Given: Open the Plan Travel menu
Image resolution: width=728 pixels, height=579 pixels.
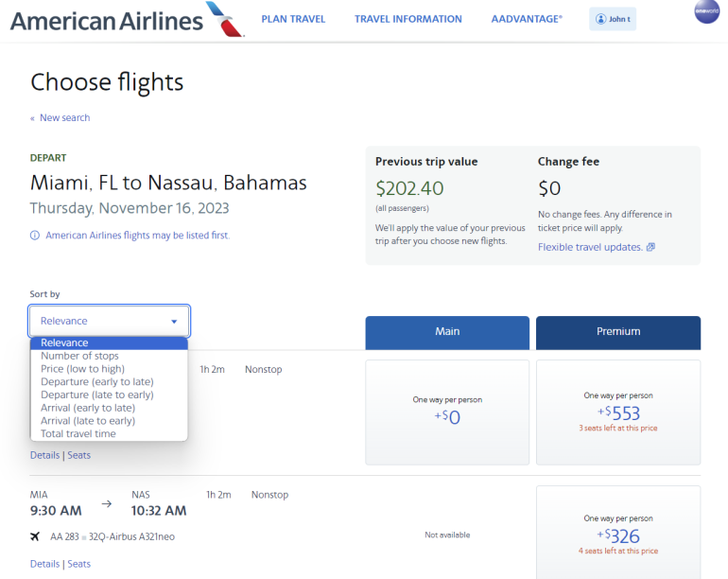Looking at the screenshot, I should [293, 19].
